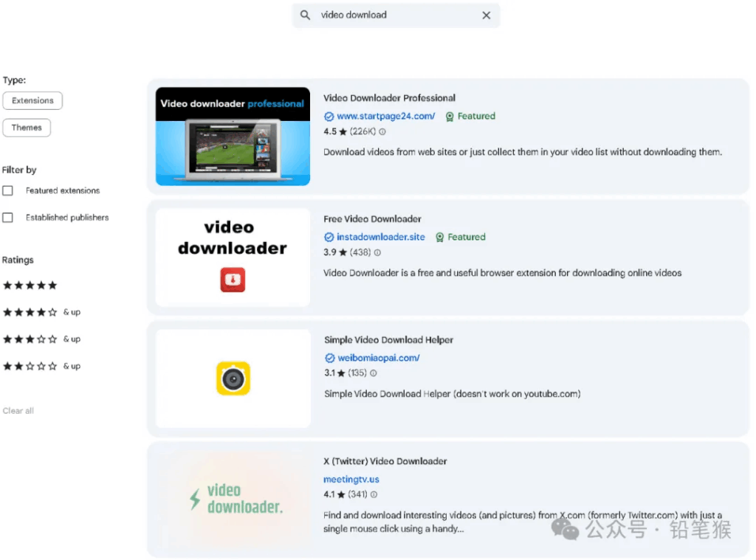The width and height of the screenshot is (756, 560).
Task: Enable the Featured extensions checkbox
Action: pos(8,191)
